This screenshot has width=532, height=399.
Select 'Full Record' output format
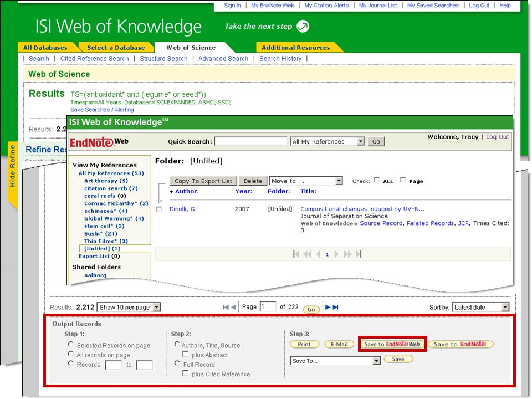(177, 363)
